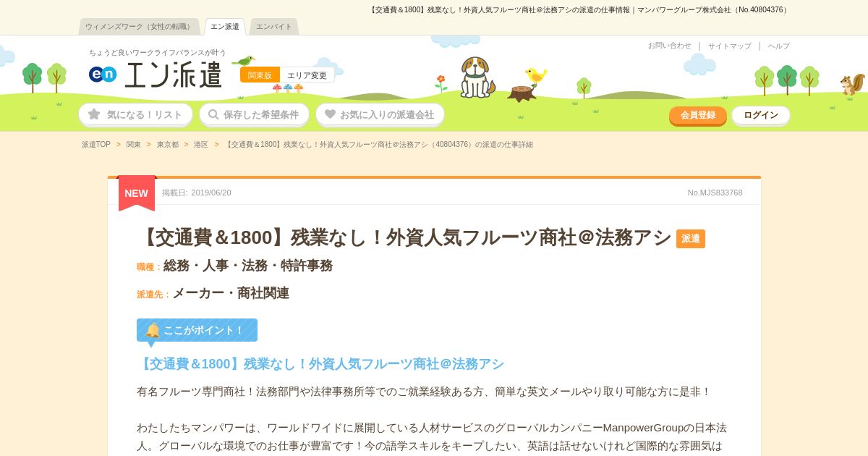Go to 東京都 breadcrumb
The image size is (868, 456).
168,145
